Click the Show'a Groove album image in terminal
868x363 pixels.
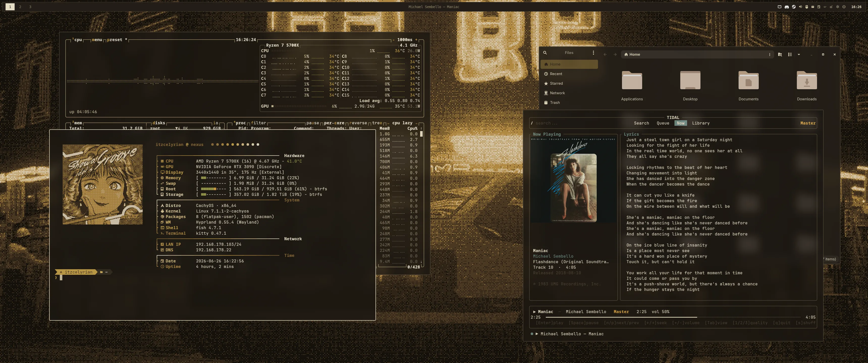point(102,185)
